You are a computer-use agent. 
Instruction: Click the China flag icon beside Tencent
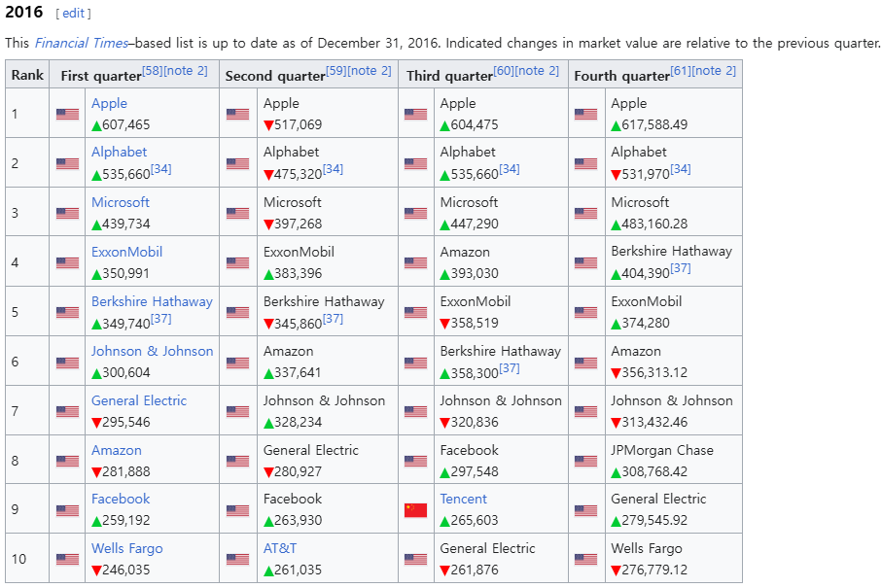click(x=415, y=510)
